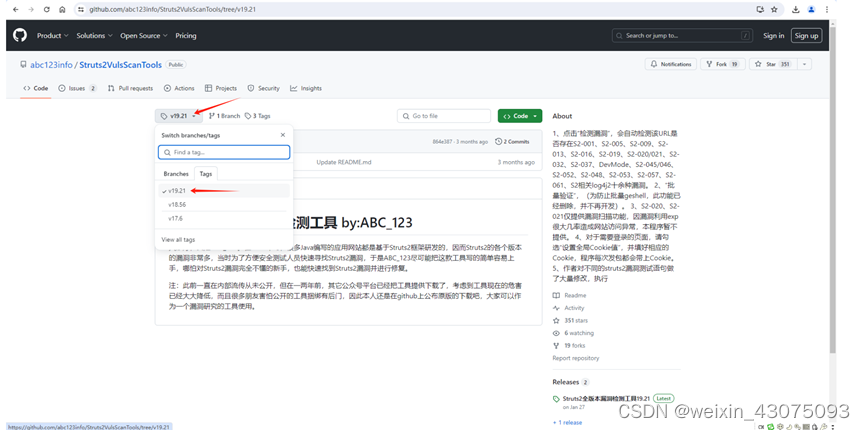Viewport: 865px width, 430px height.
Task: Open the Activity link
Action: 569,308
